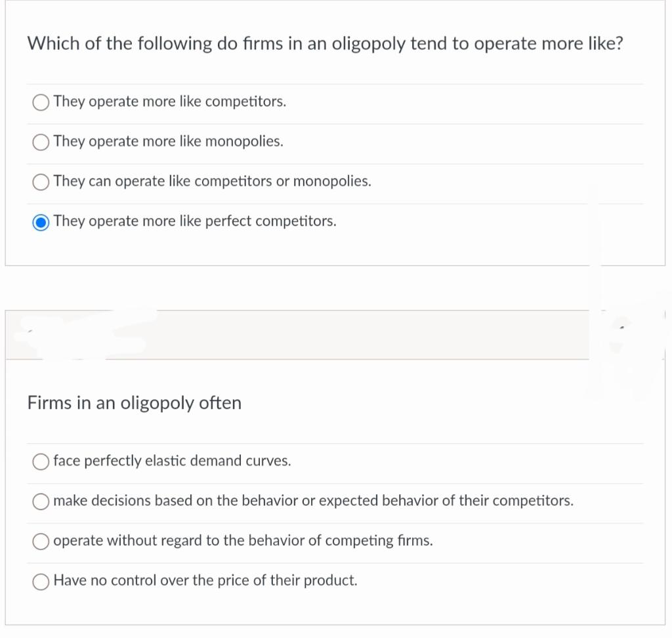The image size is (672, 638).
Task: Click the text 'They can operate like competitors or monopolies.'
Action: point(212,181)
